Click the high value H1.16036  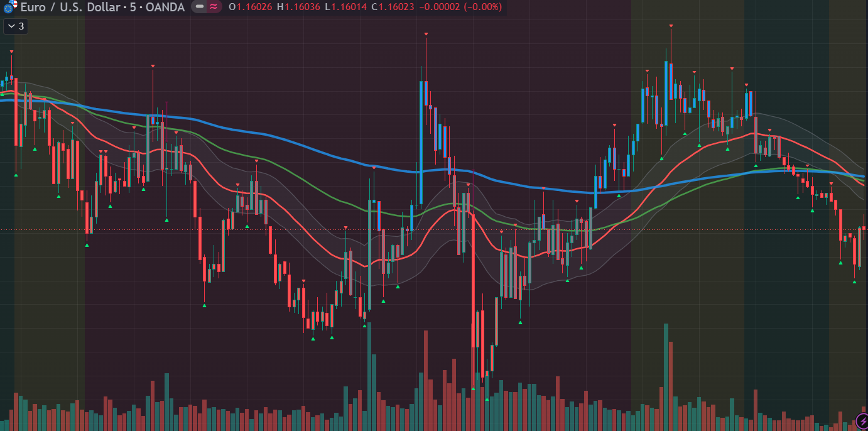[x=299, y=7]
